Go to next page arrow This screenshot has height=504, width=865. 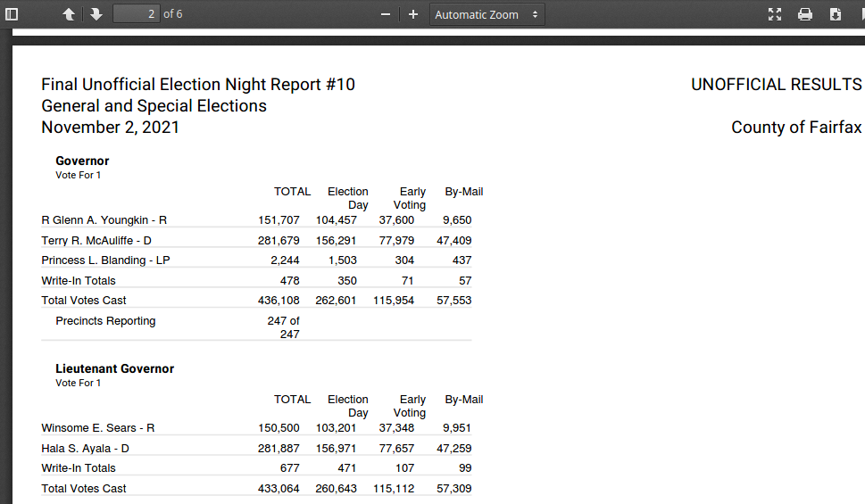[x=96, y=14]
